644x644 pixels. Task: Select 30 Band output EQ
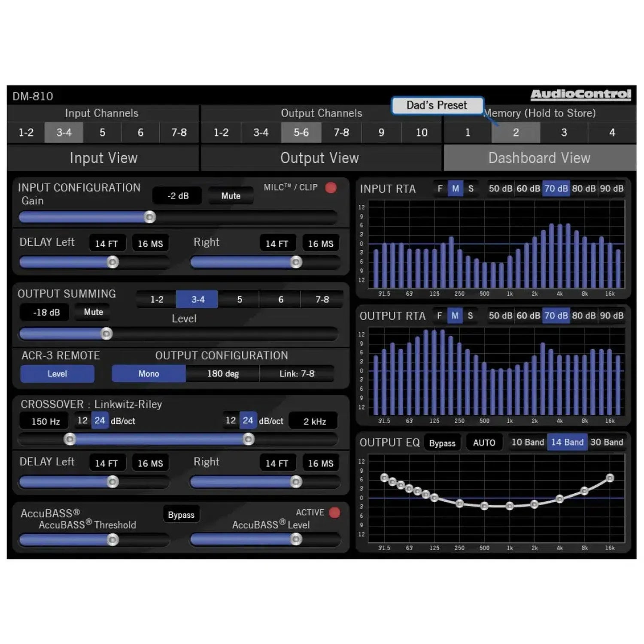[608, 442]
